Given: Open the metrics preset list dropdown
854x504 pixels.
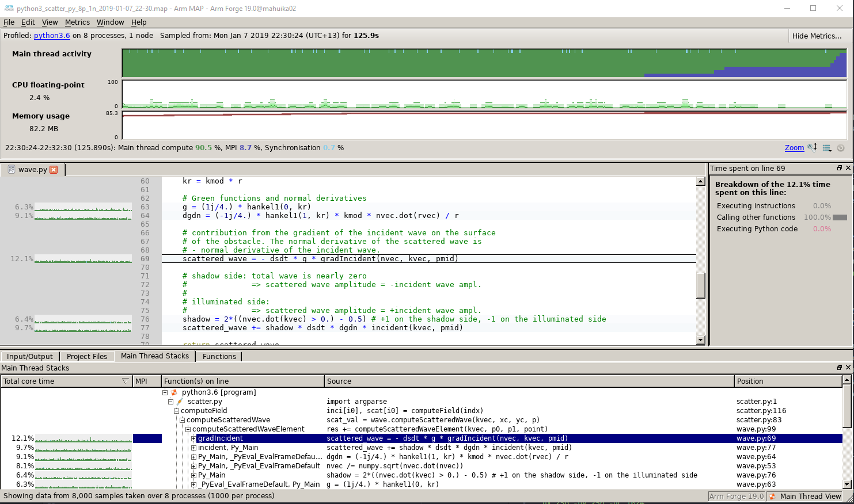Looking at the screenshot, I should click(x=826, y=148).
